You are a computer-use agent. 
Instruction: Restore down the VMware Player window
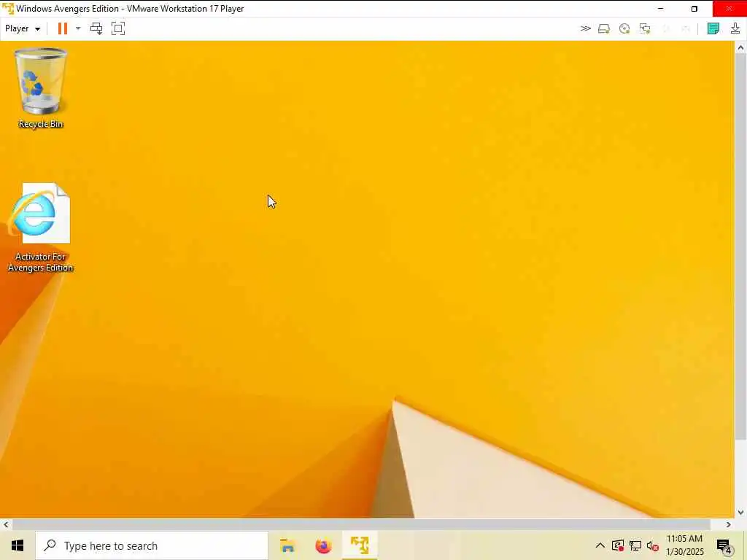(694, 9)
